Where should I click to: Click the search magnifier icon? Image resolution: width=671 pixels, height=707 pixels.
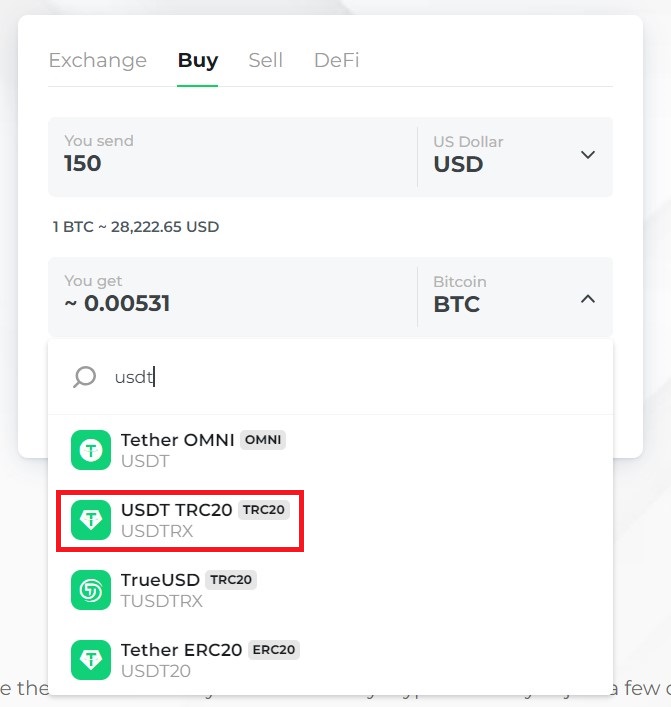coord(85,377)
